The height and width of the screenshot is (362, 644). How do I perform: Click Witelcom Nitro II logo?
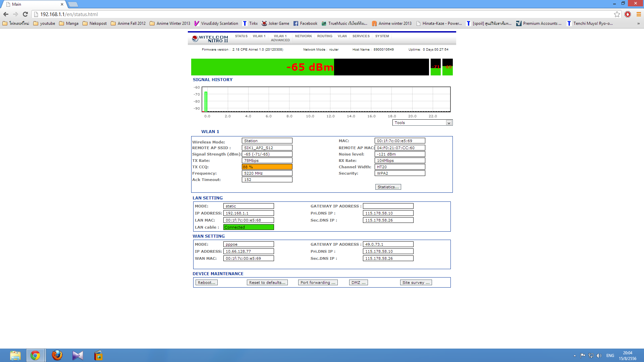(210, 39)
